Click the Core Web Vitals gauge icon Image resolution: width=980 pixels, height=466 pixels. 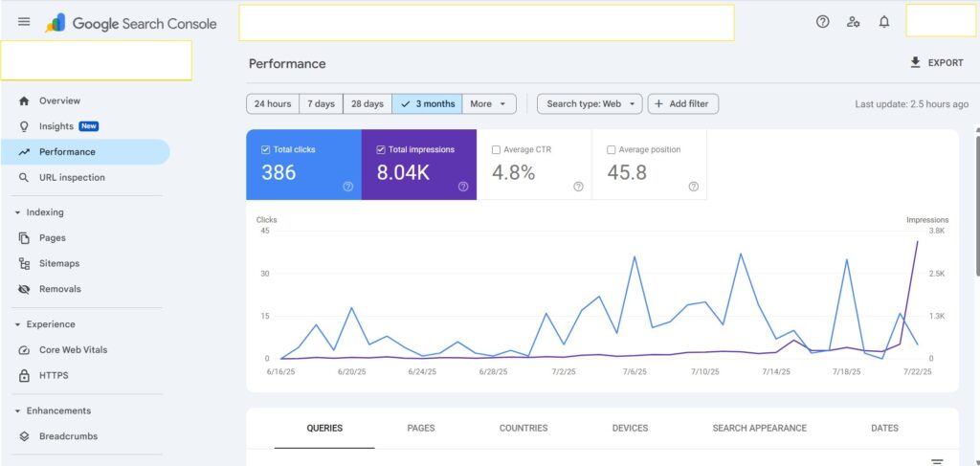[24, 350]
